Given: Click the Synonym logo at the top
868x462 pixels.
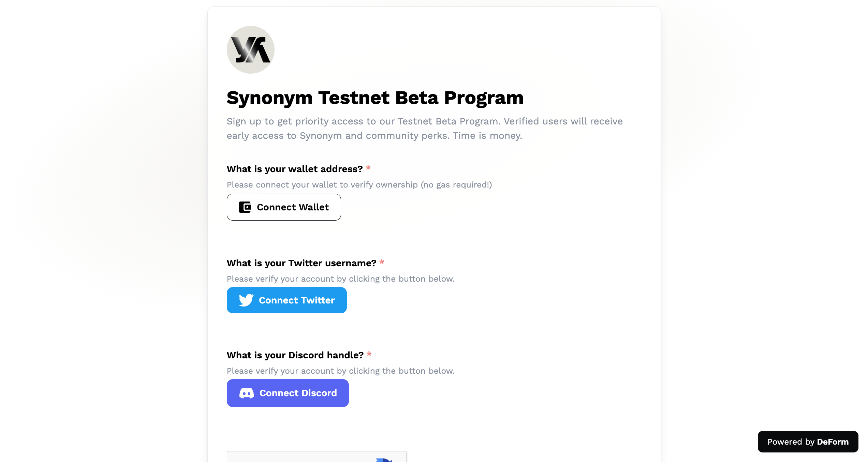Looking at the screenshot, I should (x=250, y=50).
